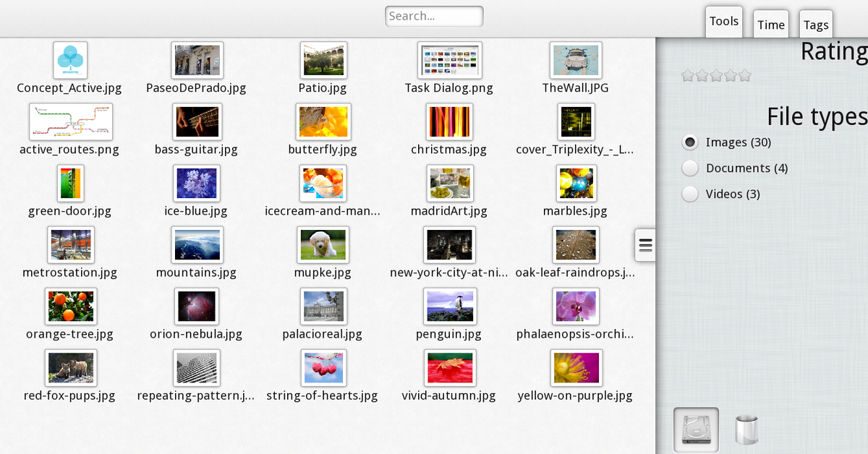The height and width of the screenshot is (454, 868).
Task: Open the Time tab
Action: (x=771, y=25)
